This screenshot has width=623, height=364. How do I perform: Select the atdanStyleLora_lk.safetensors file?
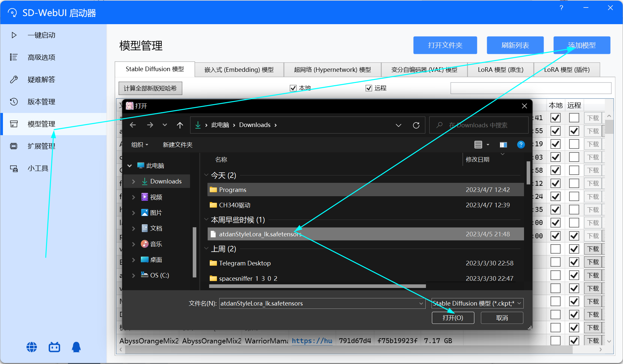coord(366,234)
